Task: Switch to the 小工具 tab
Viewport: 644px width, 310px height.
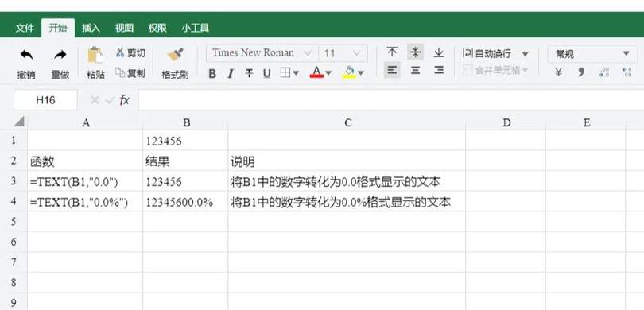Action: 196,28
